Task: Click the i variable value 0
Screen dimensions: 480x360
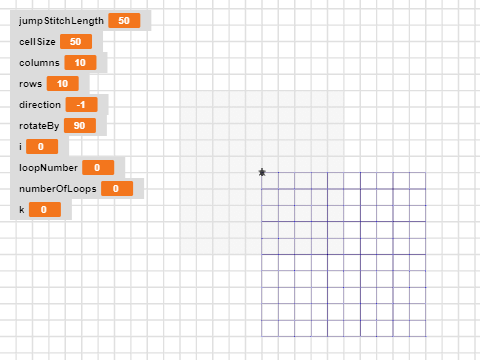Action: [x=42, y=147]
